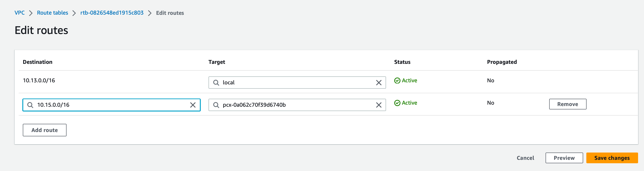This screenshot has height=171, width=644.
Task: Click the search icon in destination field
Action: click(x=30, y=105)
